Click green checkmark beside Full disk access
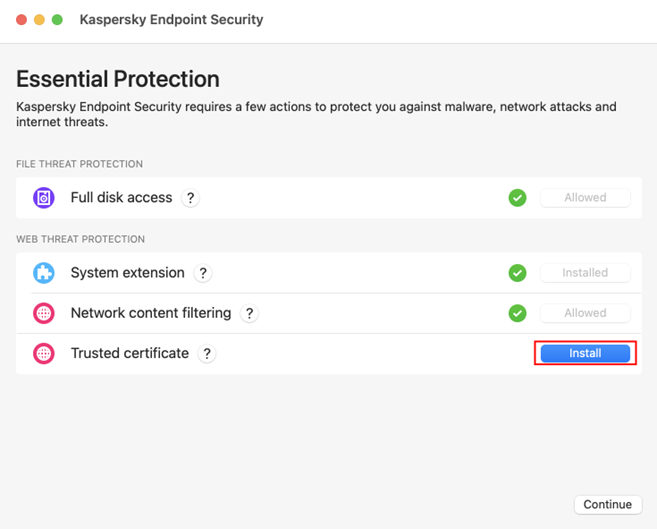This screenshot has width=657, height=529. [x=517, y=198]
